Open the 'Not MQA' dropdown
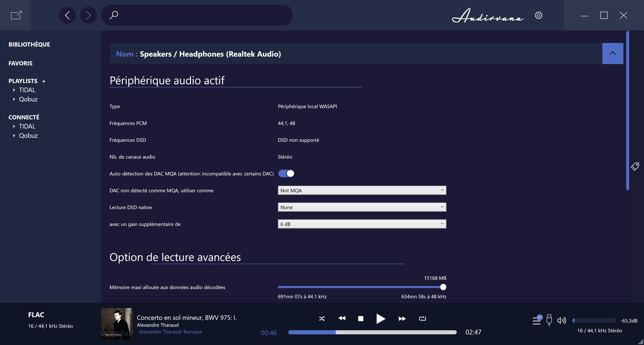 tap(362, 190)
